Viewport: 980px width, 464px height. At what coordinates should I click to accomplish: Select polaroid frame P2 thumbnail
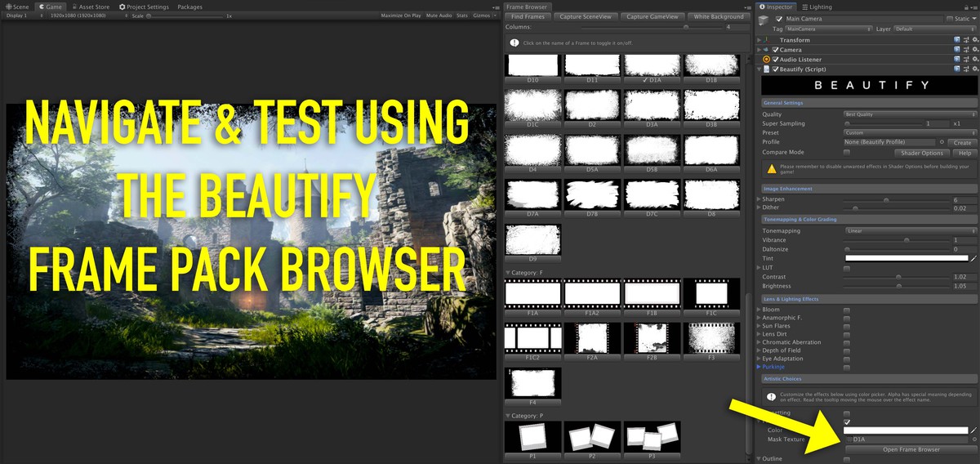pyautogui.click(x=592, y=437)
